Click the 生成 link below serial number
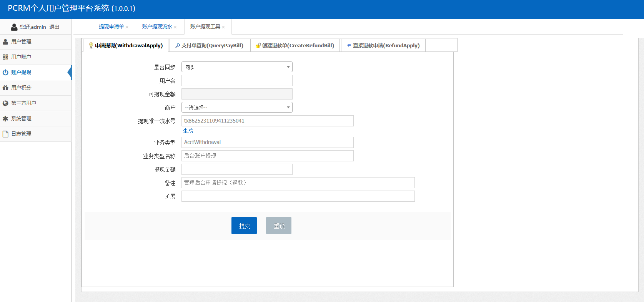Screen dimensions: 644x302 click(188, 131)
